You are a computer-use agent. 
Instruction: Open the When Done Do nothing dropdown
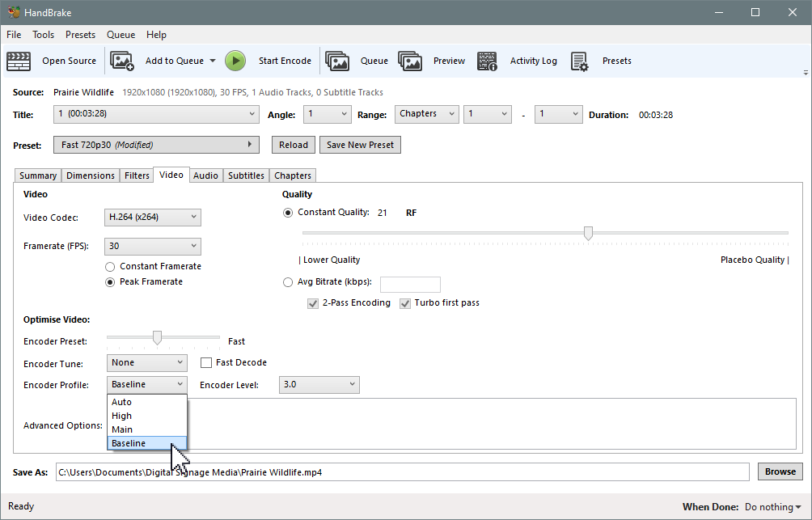772,507
